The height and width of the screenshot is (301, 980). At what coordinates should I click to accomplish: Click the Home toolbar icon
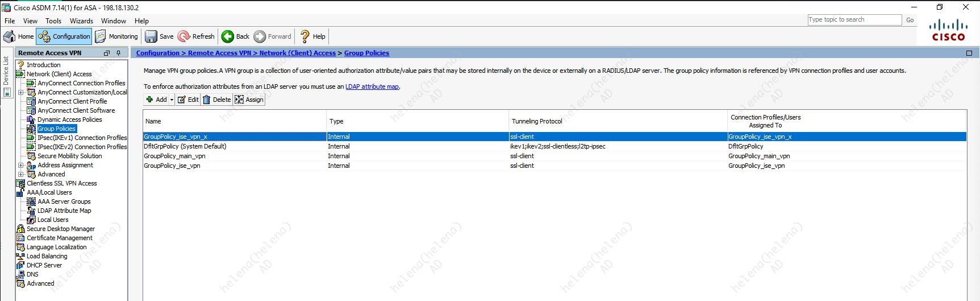point(10,36)
